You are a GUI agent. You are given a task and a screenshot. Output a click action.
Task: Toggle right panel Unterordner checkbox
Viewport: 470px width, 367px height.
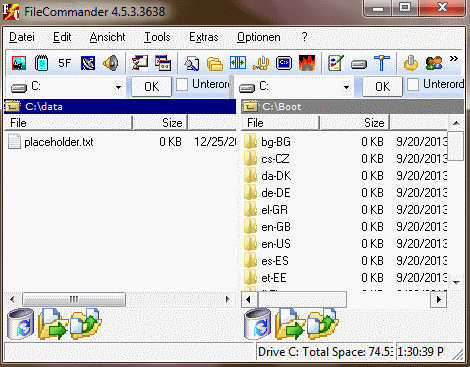(413, 84)
